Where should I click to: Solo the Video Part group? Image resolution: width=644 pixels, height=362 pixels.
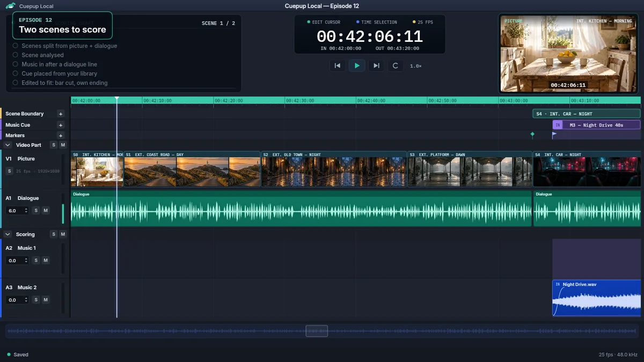tap(54, 145)
